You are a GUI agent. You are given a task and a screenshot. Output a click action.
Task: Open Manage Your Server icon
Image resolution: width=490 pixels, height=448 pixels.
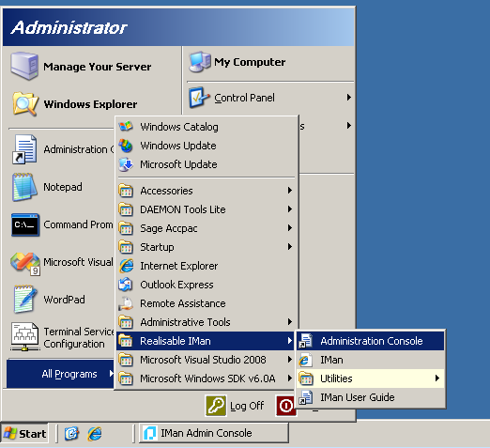[x=24, y=66]
